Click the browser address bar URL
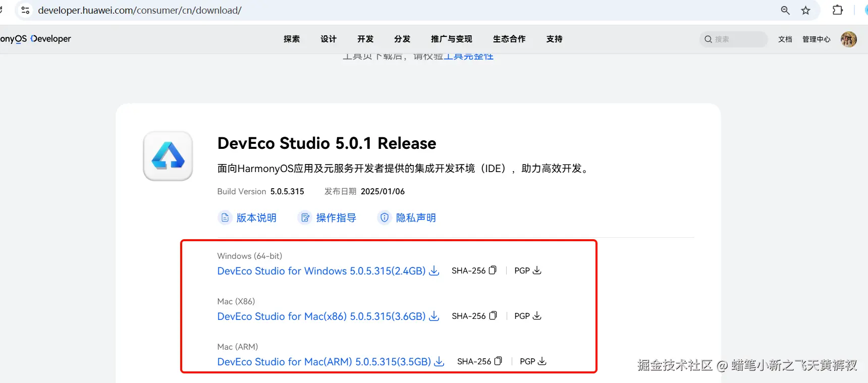 (x=140, y=10)
